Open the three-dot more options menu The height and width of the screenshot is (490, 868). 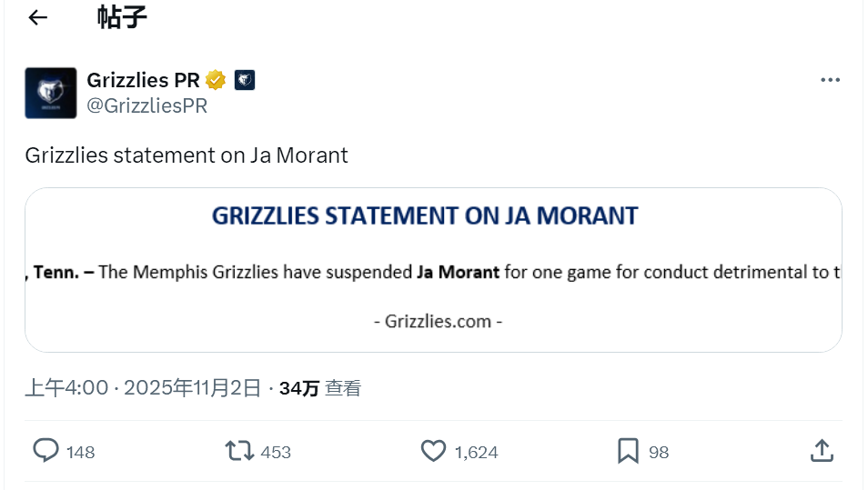coord(830,80)
